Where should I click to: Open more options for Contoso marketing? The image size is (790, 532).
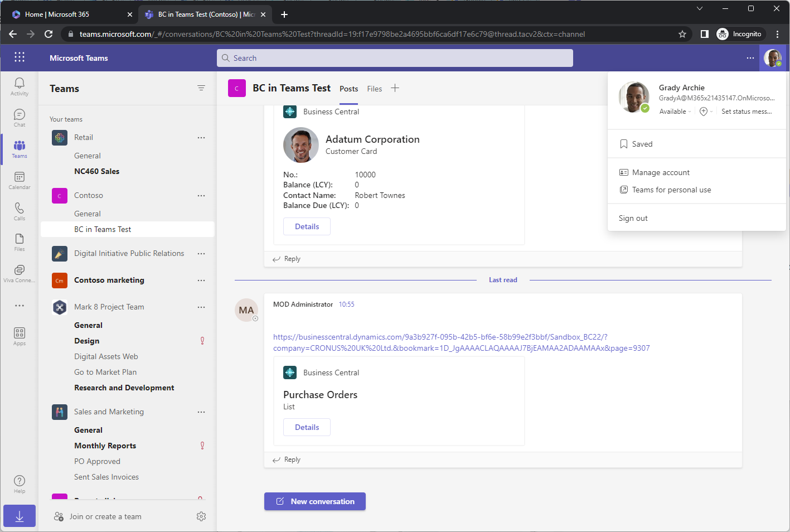pos(201,280)
